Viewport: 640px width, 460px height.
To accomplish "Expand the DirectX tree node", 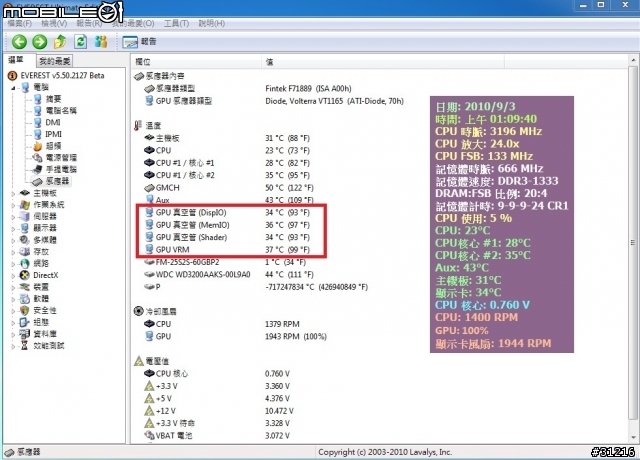I will click(x=13, y=276).
